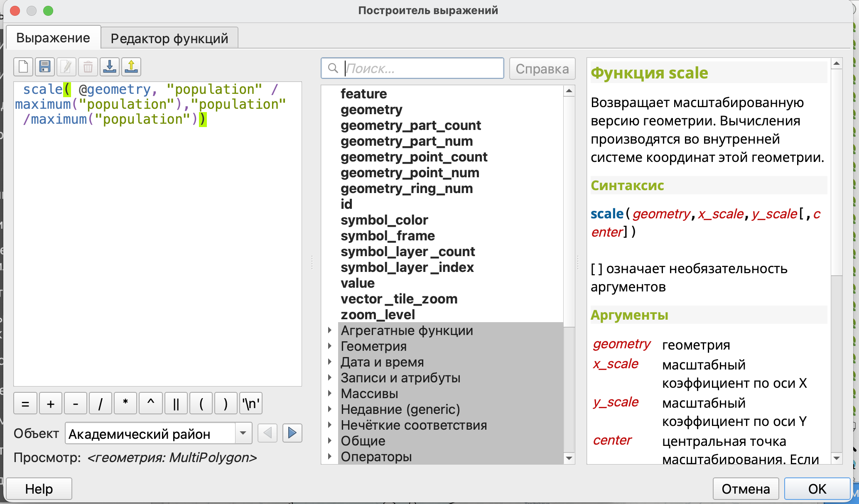This screenshot has width=859, height=504.
Task: Click the edit expression pencil icon
Action: coord(66,67)
